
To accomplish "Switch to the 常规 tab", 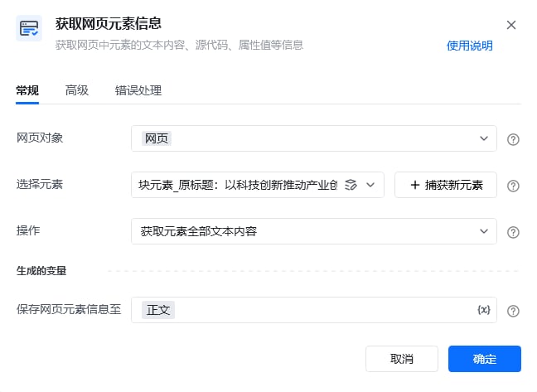I will coord(27,90).
